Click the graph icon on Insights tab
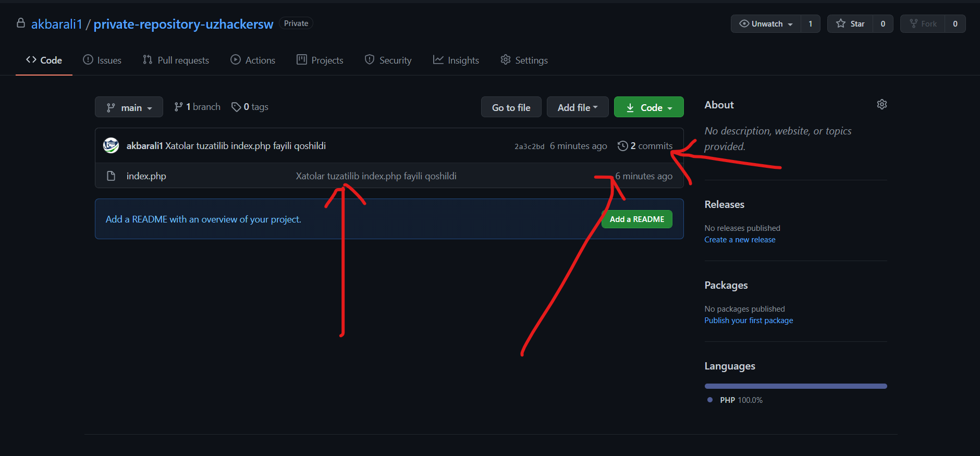Viewport: 980px width, 456px height. pyautogui.click(x=438, y=59)
